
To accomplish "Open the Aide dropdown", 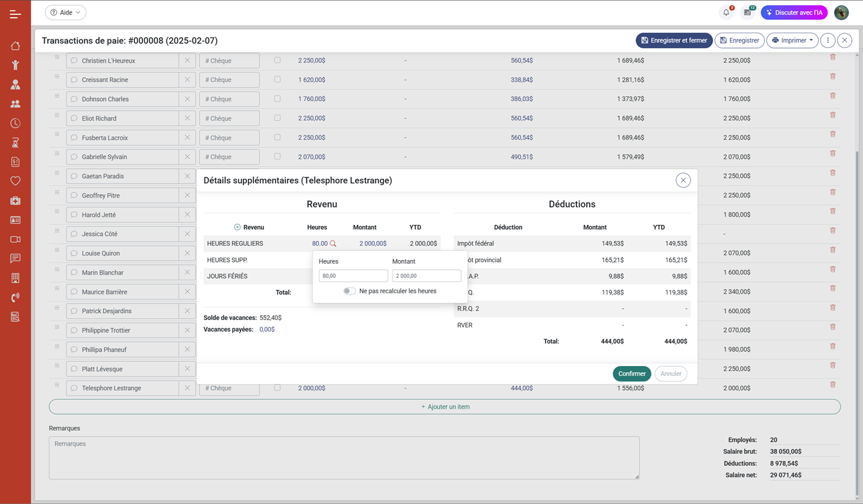I will tap(65, 12).
